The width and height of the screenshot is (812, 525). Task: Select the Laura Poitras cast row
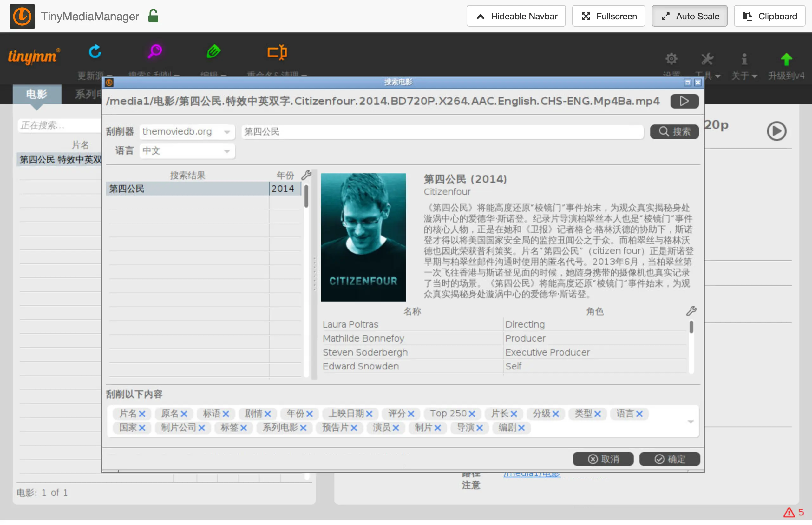point(504,324)
